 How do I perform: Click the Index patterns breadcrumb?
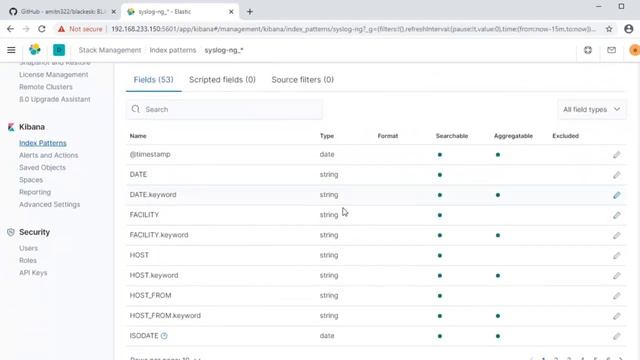tap(173, 50)
